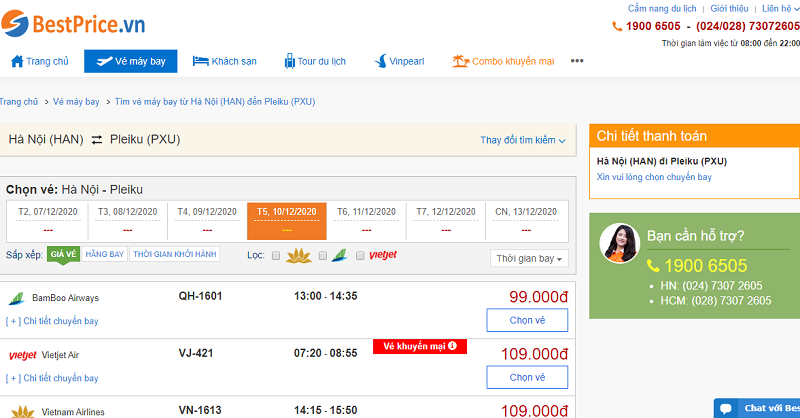The height and width of the screenshot is (418, 800).
Task: Open Giới thiệu link
Action: tap(729, 9)
